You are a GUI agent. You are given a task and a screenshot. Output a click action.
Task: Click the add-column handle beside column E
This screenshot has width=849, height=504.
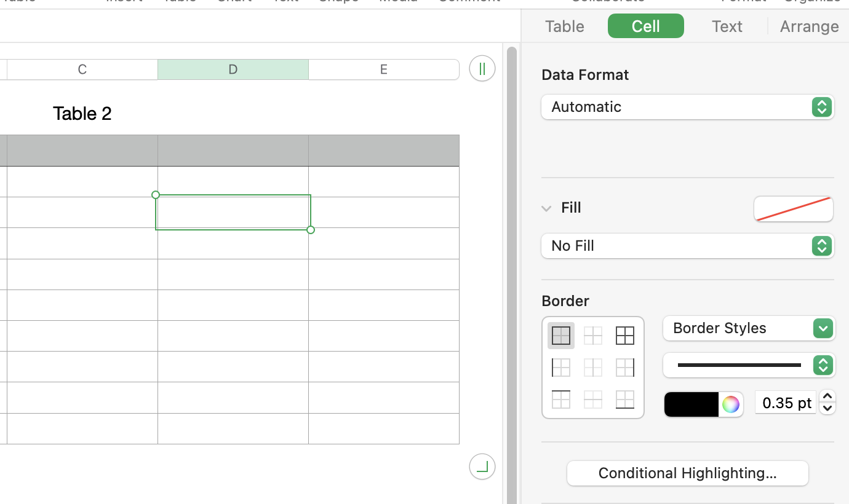click(482, 68)
